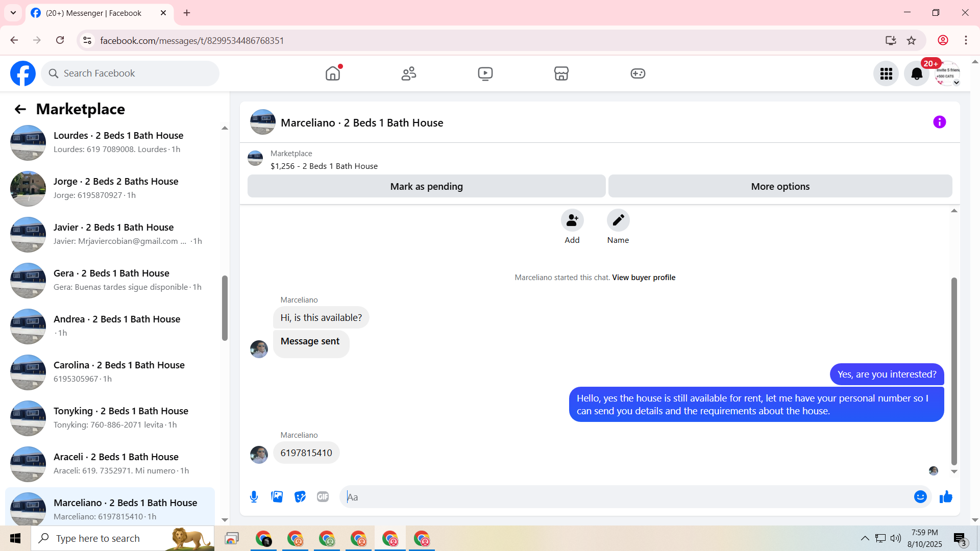This screenshot has width=980, height=551.
Task: Select the Javier 2 Beds chat
Action: (x=112, y=234)
